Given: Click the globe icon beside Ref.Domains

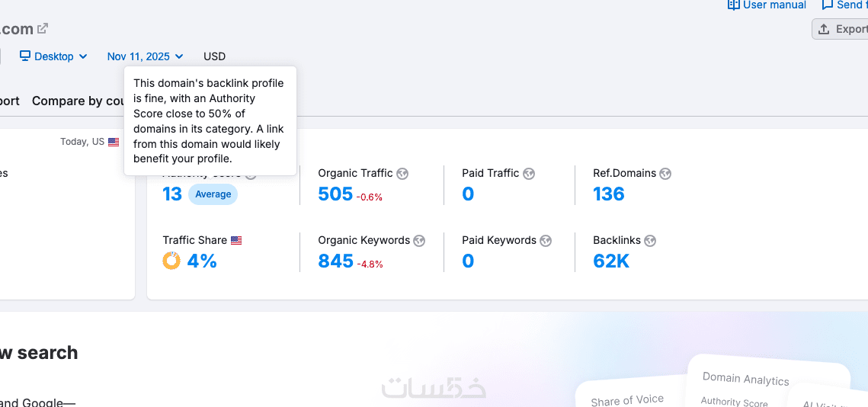Looking at the screenshot, I should point(665,174).
